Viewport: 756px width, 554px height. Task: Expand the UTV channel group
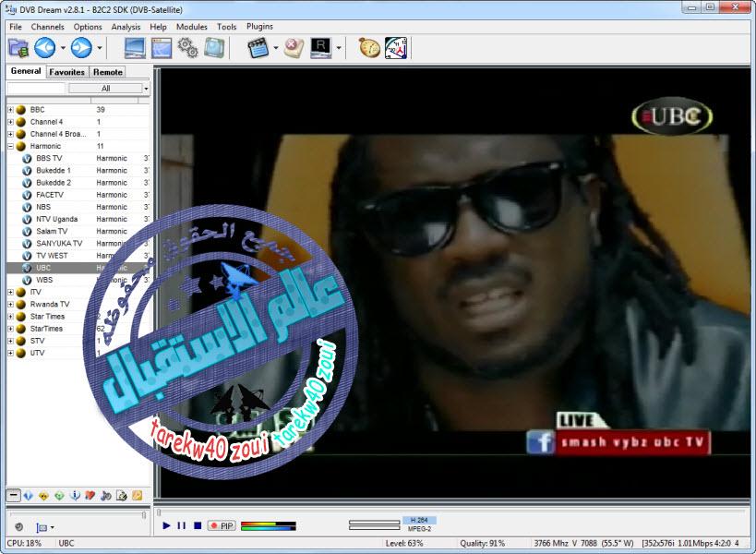10,353
